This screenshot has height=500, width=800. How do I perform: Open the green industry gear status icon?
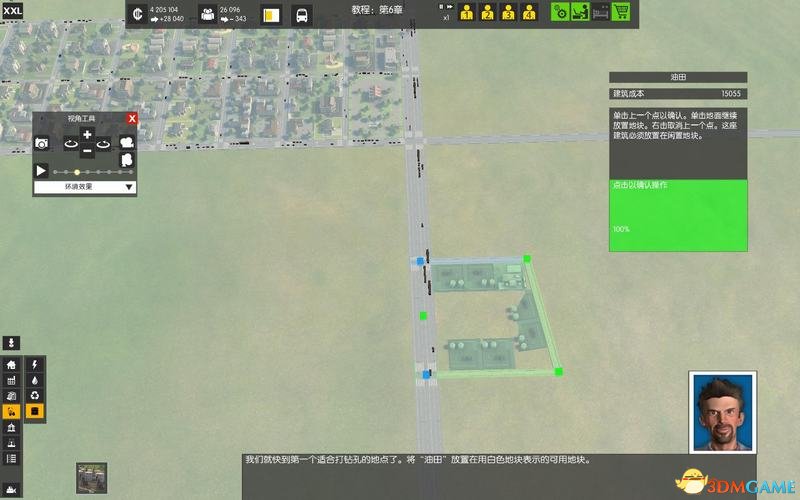tap(560, 12)
